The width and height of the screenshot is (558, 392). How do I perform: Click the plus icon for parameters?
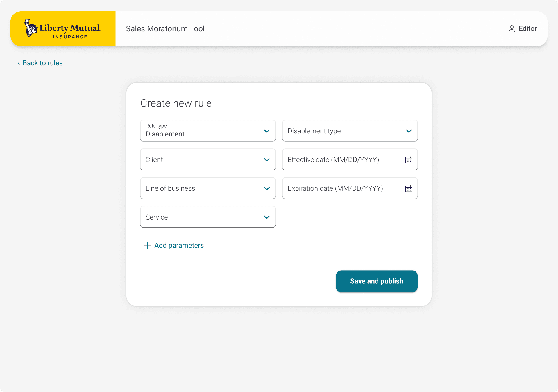click(147, 245)
